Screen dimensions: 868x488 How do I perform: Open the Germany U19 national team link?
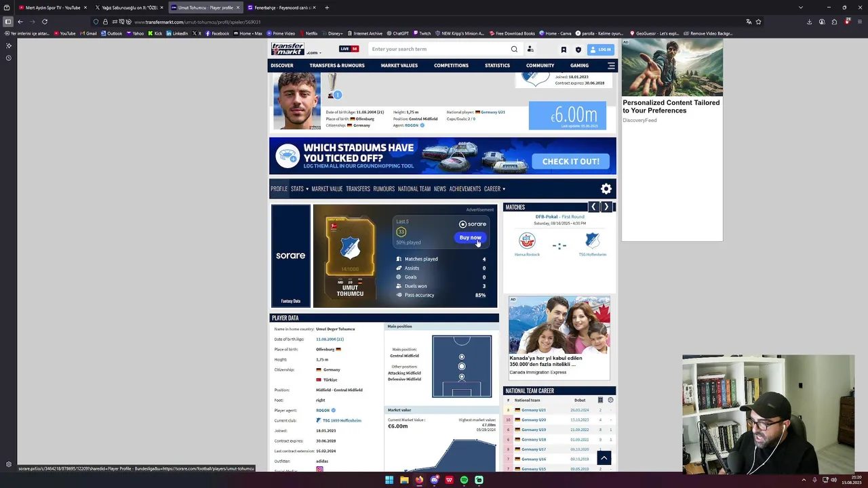[x=534, y=430]
